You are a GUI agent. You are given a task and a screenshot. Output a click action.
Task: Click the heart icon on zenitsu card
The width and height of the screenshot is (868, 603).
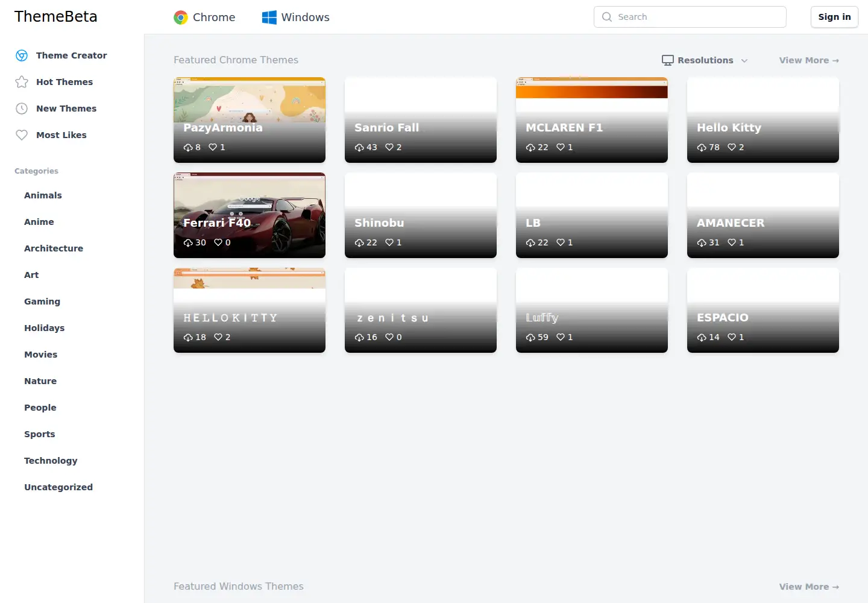pyautogui.click(x=389, y=337)
